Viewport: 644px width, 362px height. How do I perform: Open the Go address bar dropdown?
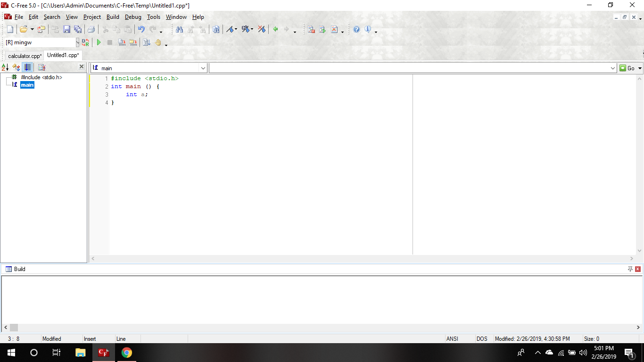(x=614, y=67)
